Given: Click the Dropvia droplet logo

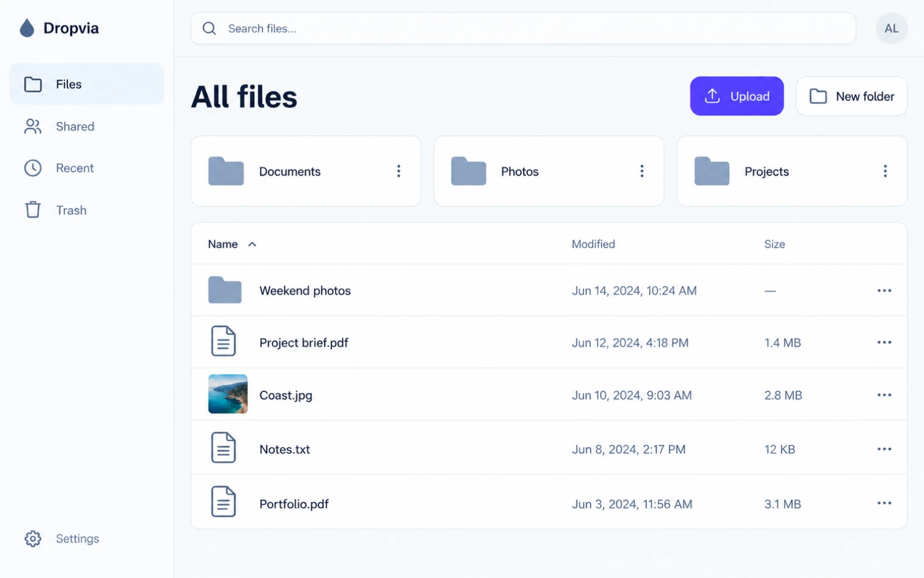Looking at the screenshot, I should tap(27, 28).
